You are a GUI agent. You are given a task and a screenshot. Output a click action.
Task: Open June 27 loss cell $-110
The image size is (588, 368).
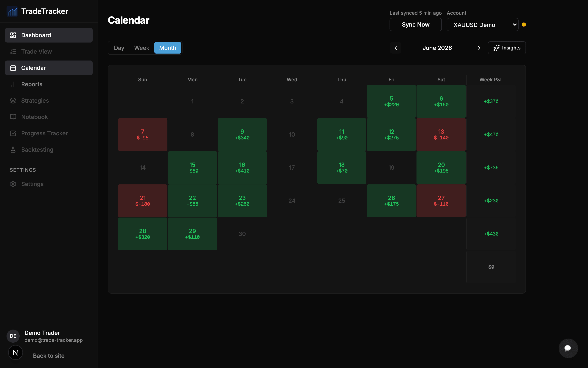click(x=441, y=201)
